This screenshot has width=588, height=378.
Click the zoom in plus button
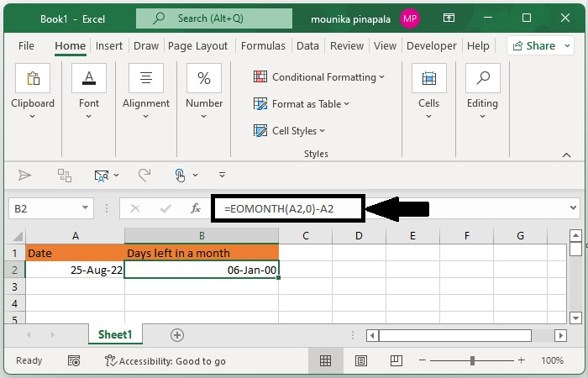[x=522, y=360]
